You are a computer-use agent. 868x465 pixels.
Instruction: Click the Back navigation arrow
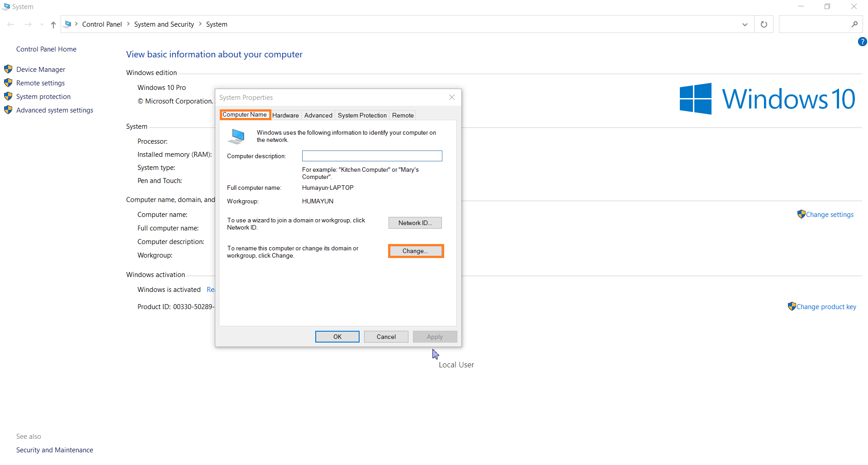pos(11,24)
